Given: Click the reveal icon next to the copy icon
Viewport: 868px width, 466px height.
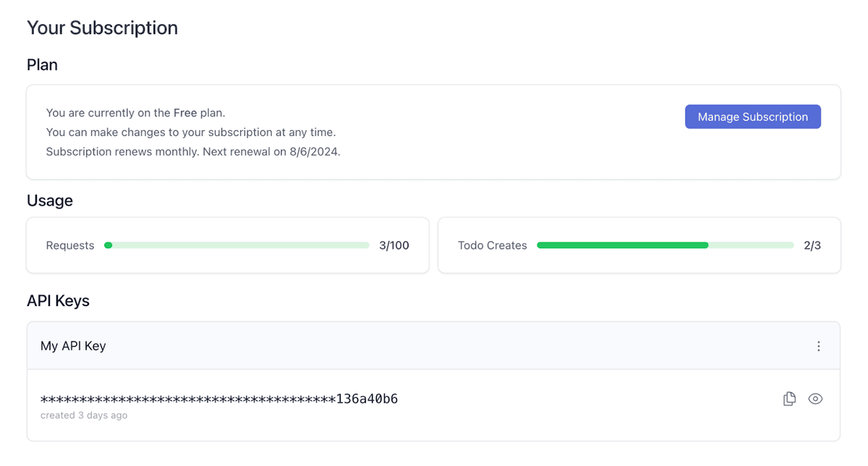Looking at the screenshot, I should pos(815,398).
